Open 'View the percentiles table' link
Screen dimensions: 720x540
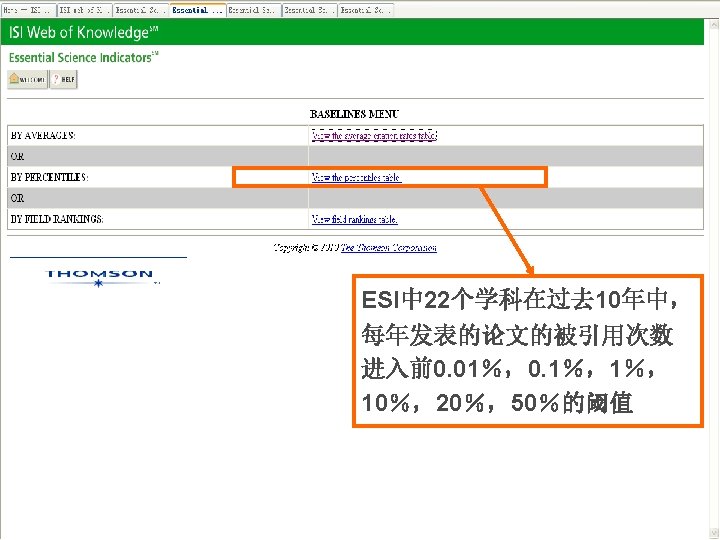point(356,177)
